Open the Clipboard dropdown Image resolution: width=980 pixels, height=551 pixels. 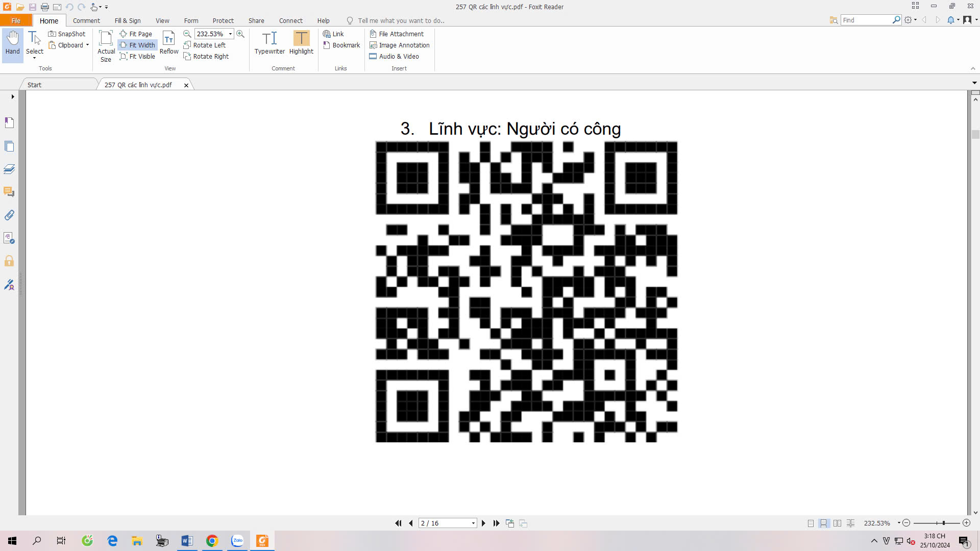click(87, 45)
